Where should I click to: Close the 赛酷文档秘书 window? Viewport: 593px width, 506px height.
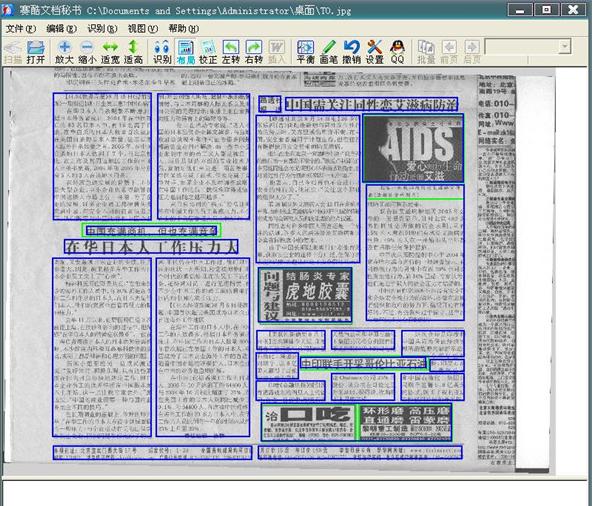pyautogui.click(x=573, y=10)
